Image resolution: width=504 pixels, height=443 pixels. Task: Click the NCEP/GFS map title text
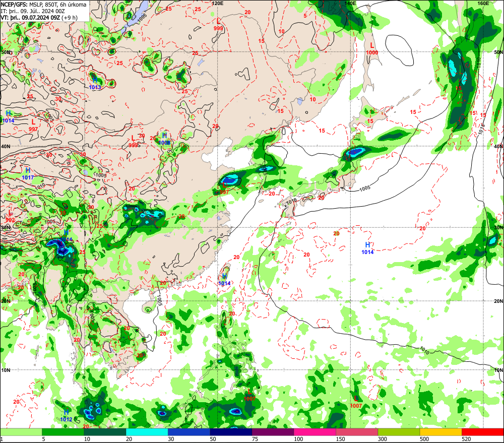pos(43,5)
